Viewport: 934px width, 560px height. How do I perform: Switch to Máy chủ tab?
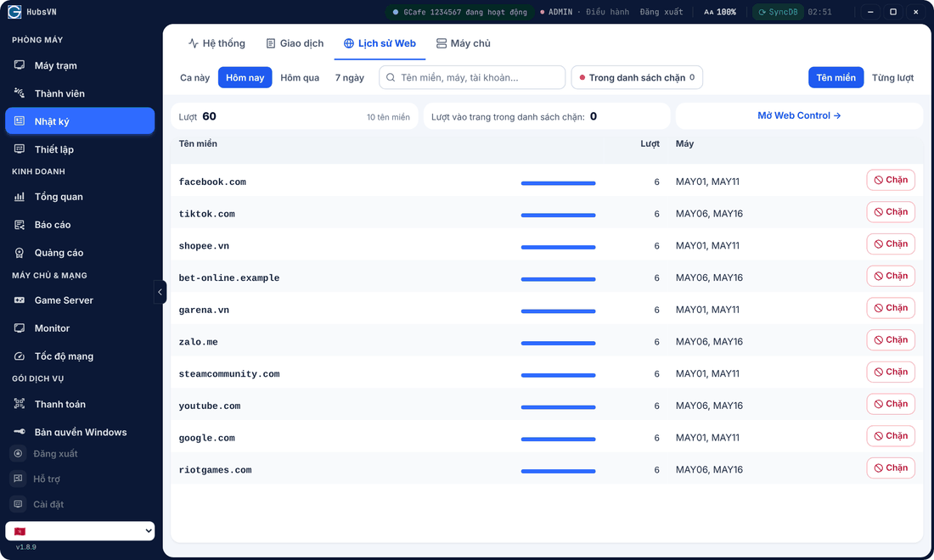click(464, 43)
